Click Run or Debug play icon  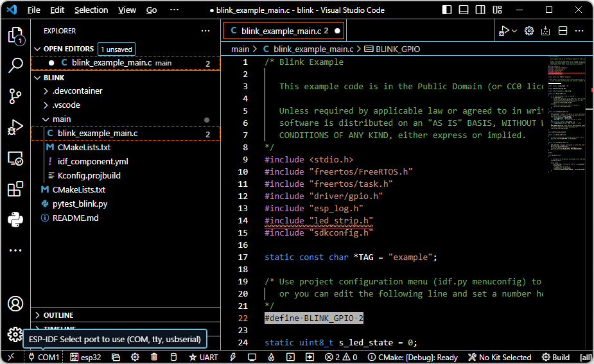[x=504, y=31]
